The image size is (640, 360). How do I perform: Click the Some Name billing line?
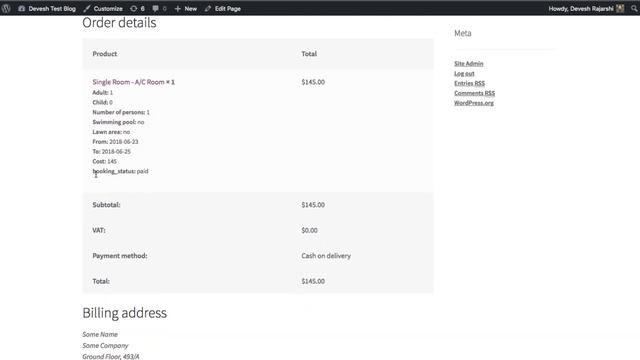(100, 334)
